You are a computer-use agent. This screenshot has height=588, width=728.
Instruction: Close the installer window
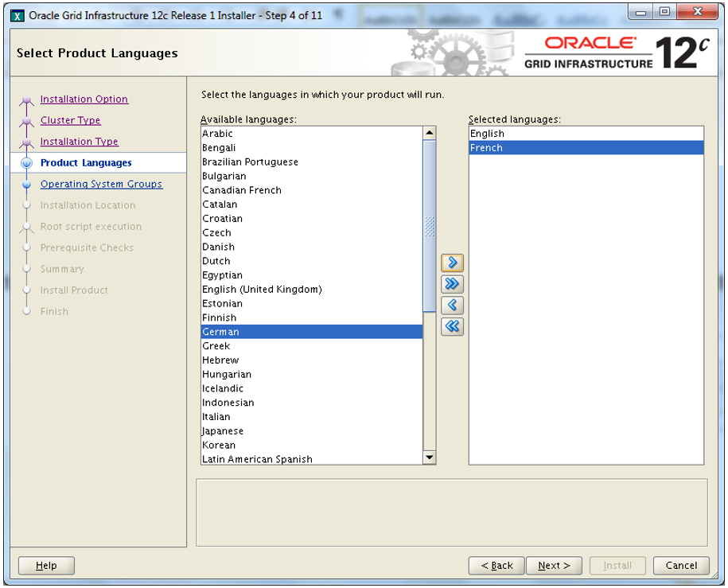click(x=697, y=12)
